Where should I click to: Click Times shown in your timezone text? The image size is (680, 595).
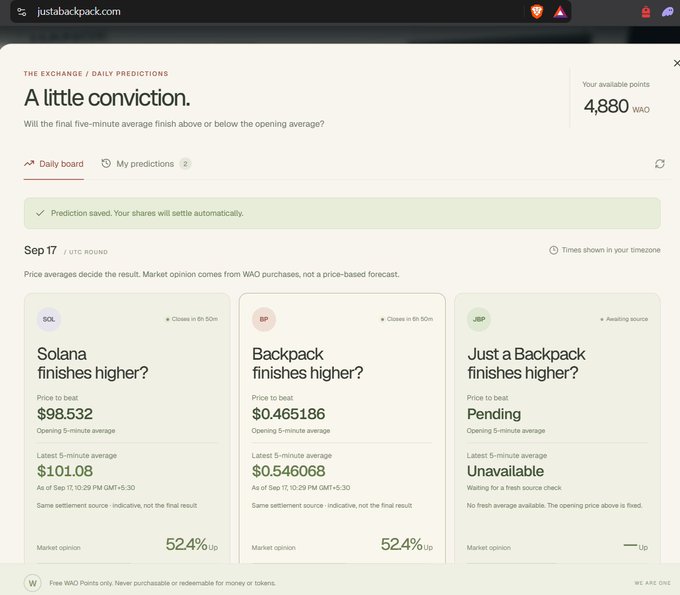[x=611, y=250]
